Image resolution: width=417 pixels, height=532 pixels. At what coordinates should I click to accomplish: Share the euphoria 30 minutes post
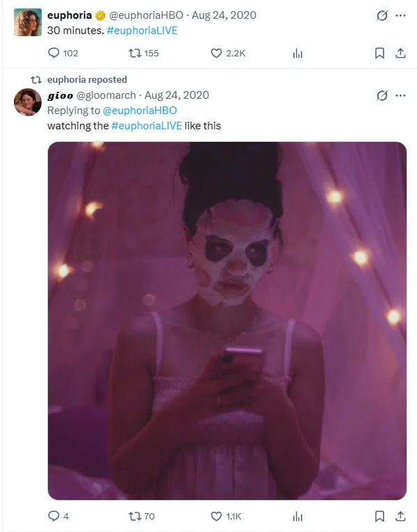coord(400,53)
